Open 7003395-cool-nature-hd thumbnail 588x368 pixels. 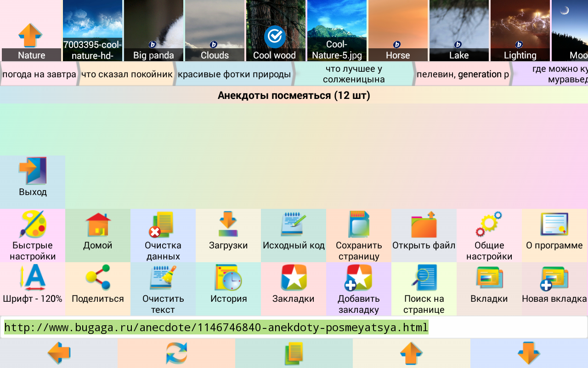click(92, 31)
